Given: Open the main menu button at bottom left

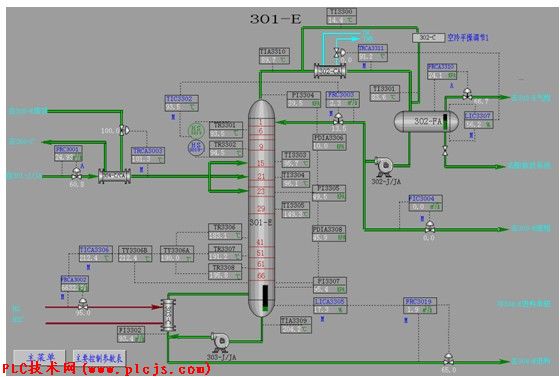Looking at the screenshot, I should click(x=39, y=357).
